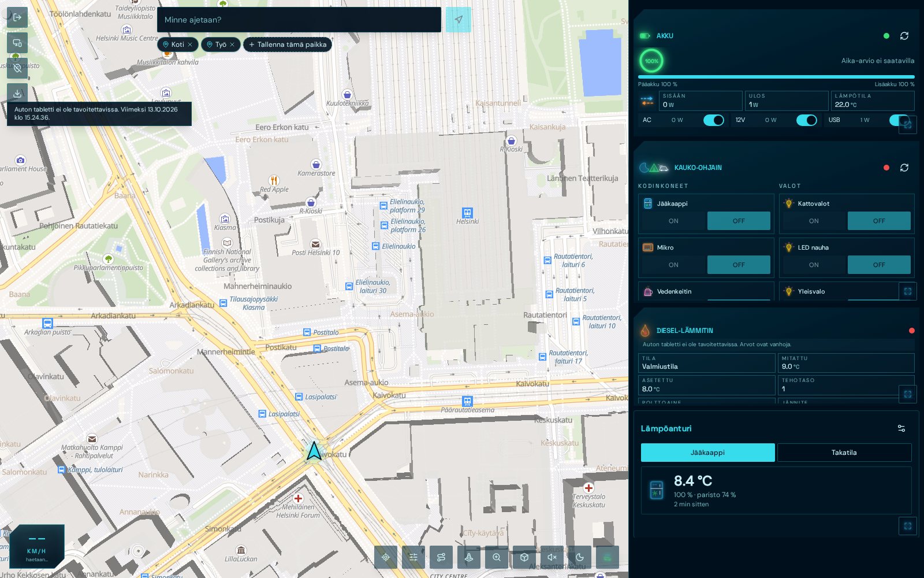Refresh the KAUKO-OHJAIN panel

click(x=904, y=168)
